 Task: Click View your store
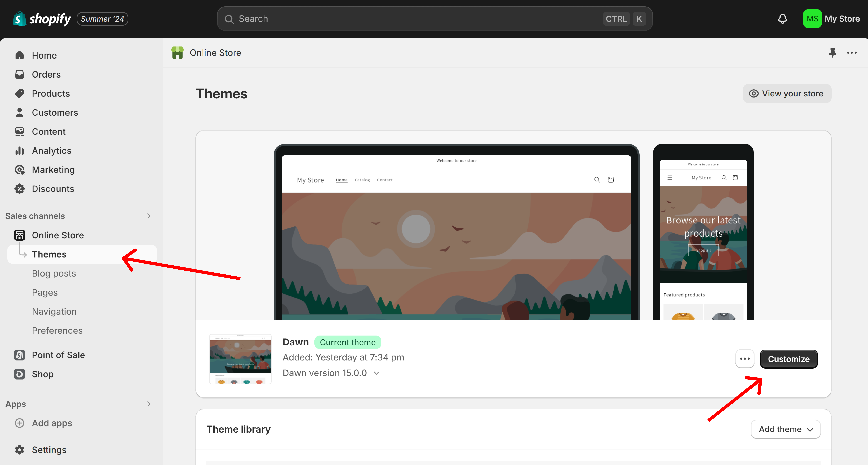[786, 93]
